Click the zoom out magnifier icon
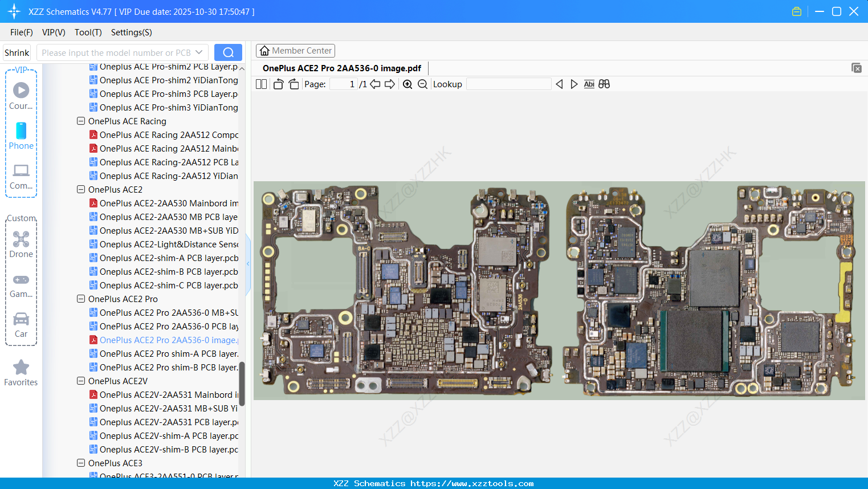The image size is (868, 489). point(422,84)
